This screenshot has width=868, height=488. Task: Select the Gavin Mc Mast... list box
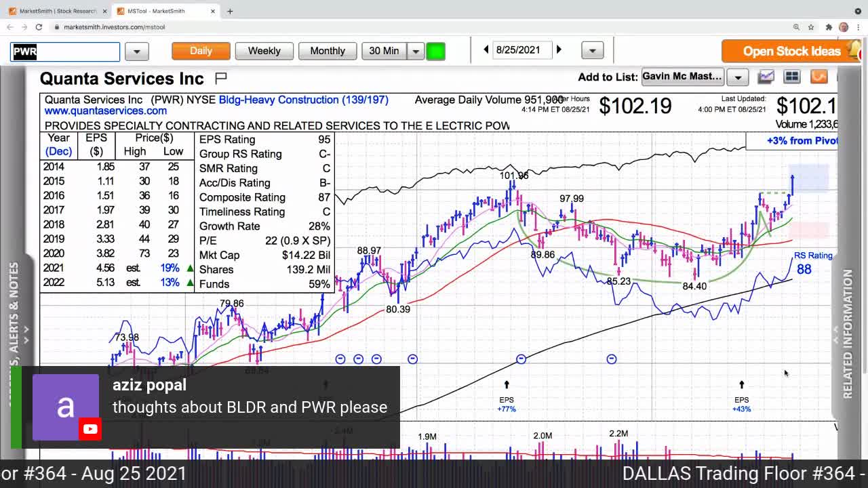pyautogui.click(x=682, y=76)
